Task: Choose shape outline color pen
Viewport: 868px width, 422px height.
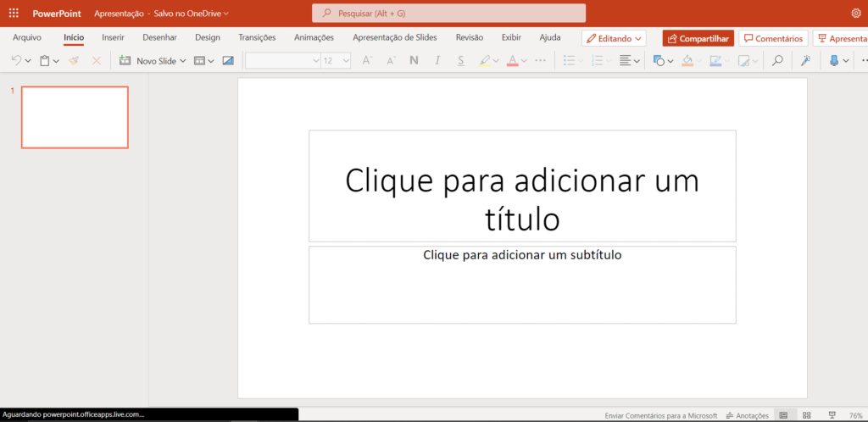Action: coord(715,61)
